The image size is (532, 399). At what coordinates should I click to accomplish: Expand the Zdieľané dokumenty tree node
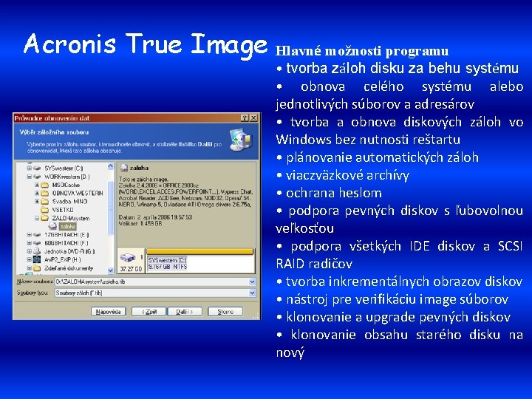pos(29,268)
